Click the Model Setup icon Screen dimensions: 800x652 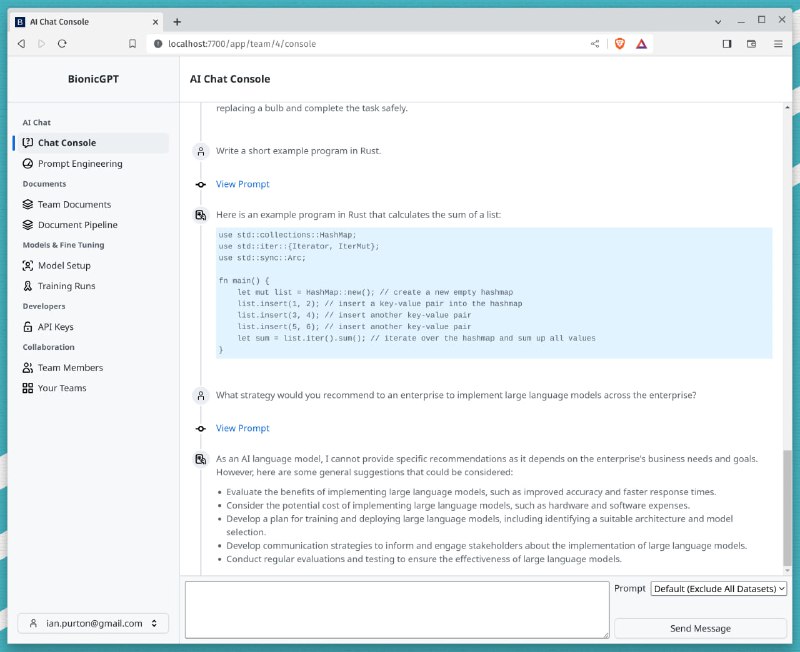coord(28,266)
